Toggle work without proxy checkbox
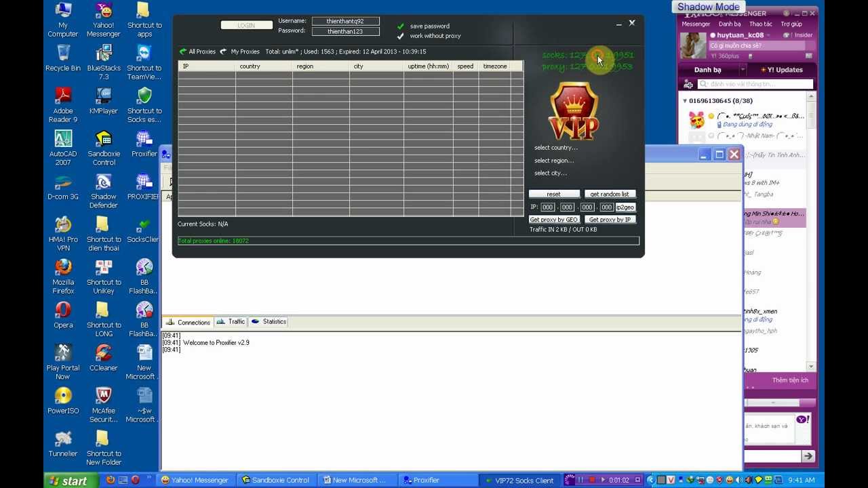 click(x=401, y=36)
